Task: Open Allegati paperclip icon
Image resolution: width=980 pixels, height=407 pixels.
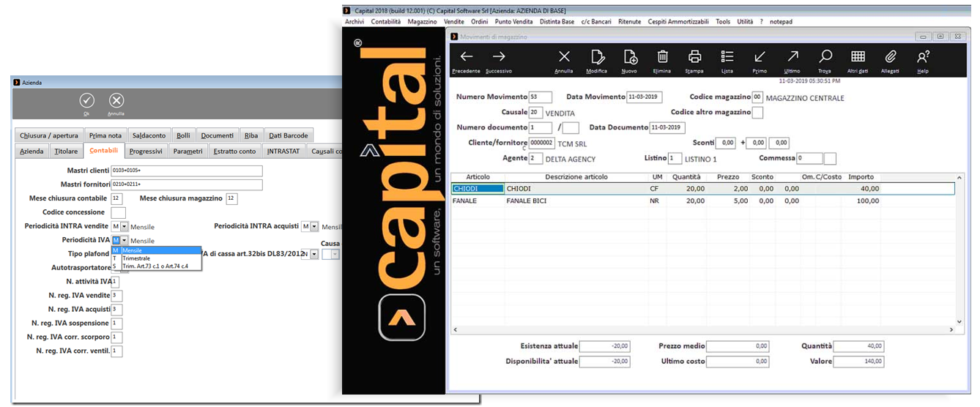Action: (891, 56)
